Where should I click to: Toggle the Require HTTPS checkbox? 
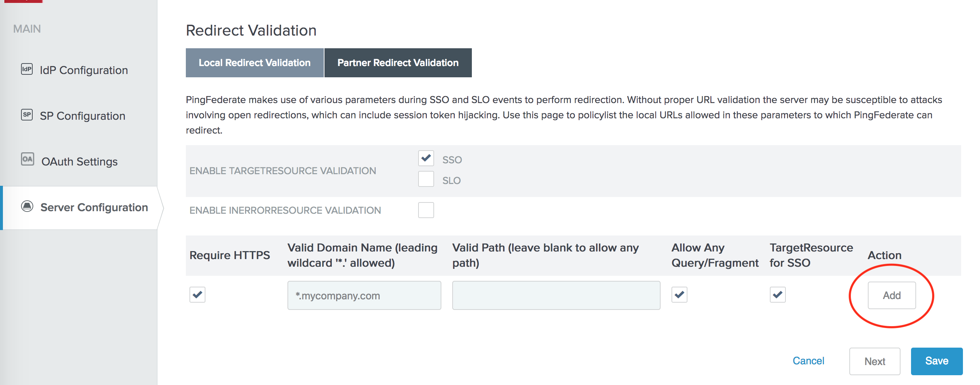[x=197, y=295]
